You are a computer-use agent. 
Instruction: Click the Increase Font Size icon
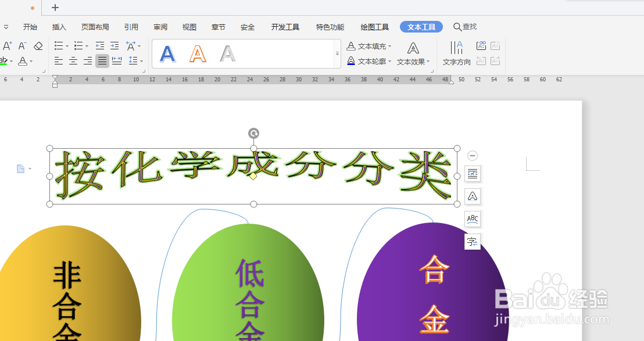coord(8,45)
